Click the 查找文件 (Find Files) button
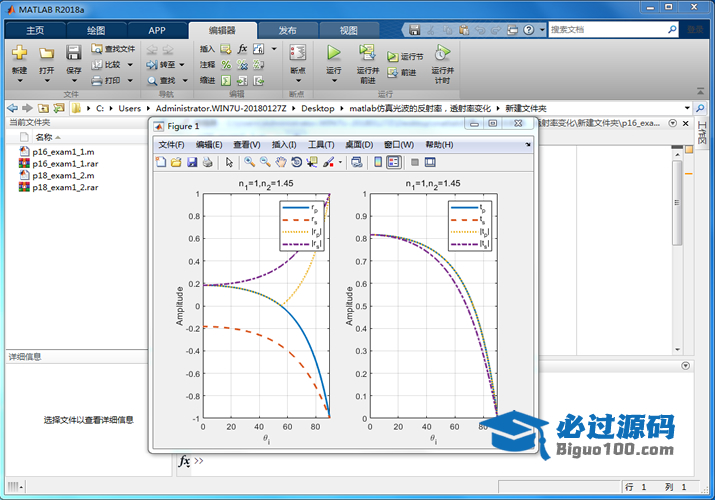Viewport: 715px width, 500px height. [x=113, y=48]
